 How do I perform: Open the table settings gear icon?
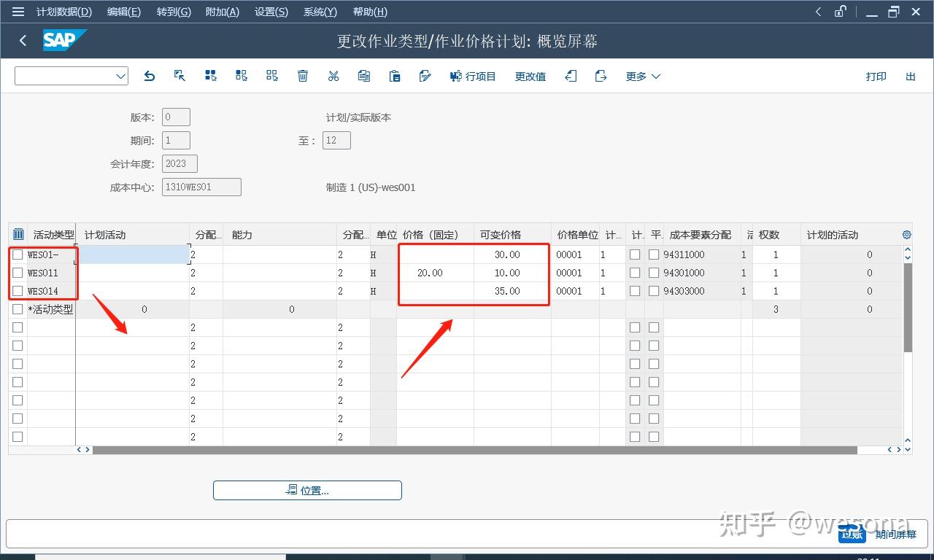click(906, 234)
